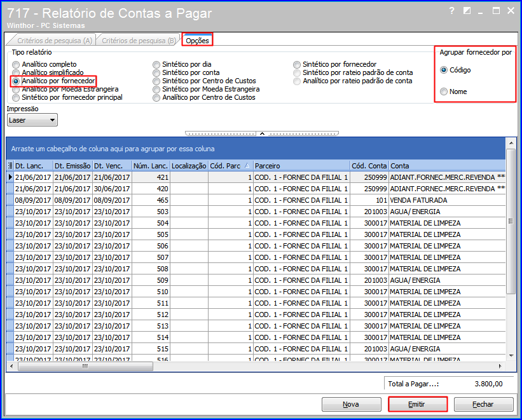The height and width of the screenshot is (420, 522).
Task: Click the Total a Pagar value 3.800,00
Action: 488,384
